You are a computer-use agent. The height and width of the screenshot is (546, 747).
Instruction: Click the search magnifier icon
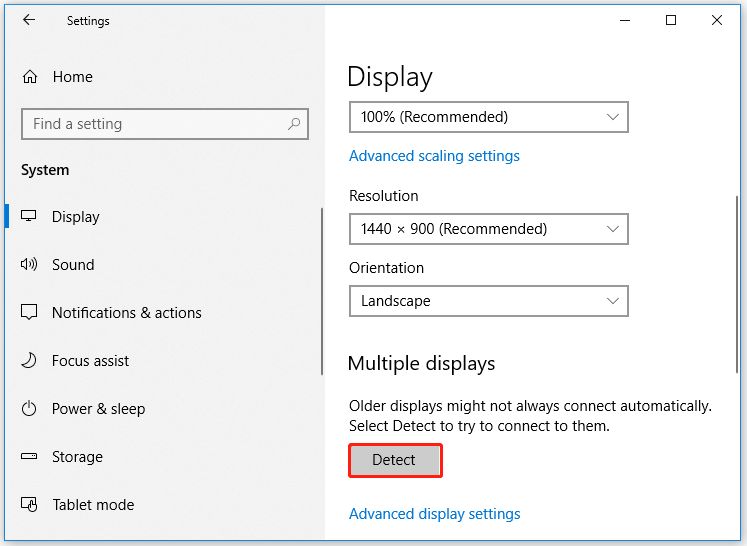294,124
